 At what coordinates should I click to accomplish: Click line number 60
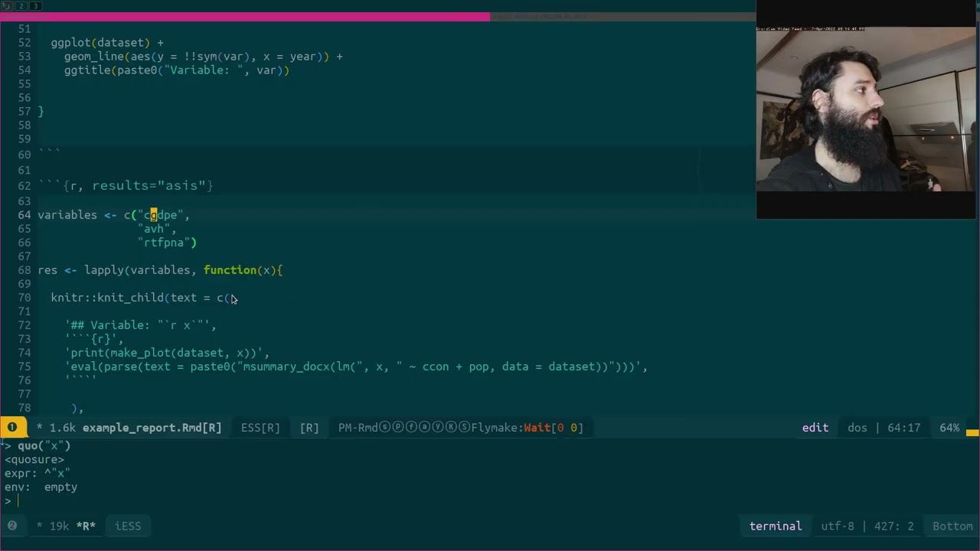(24, 155)
